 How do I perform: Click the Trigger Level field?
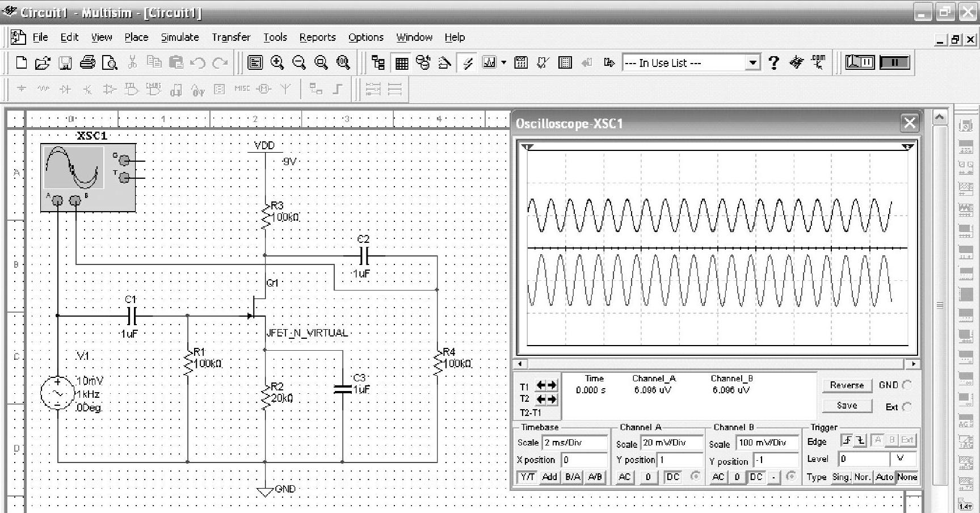tap(864, 459)
